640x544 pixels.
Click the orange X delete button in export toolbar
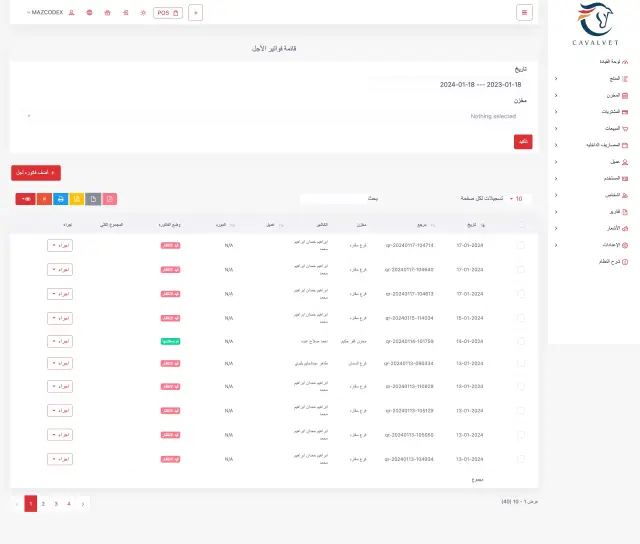pyautogui.click(x=44, y=199)
